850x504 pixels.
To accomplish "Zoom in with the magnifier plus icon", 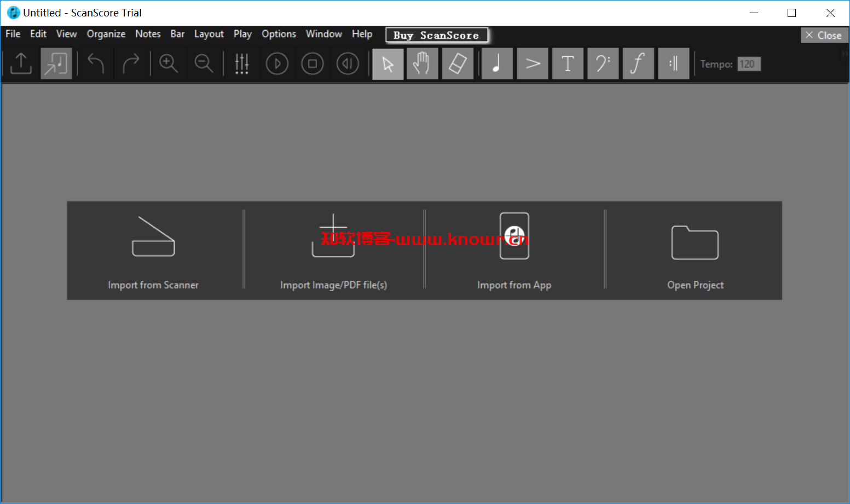I will 169,64.
